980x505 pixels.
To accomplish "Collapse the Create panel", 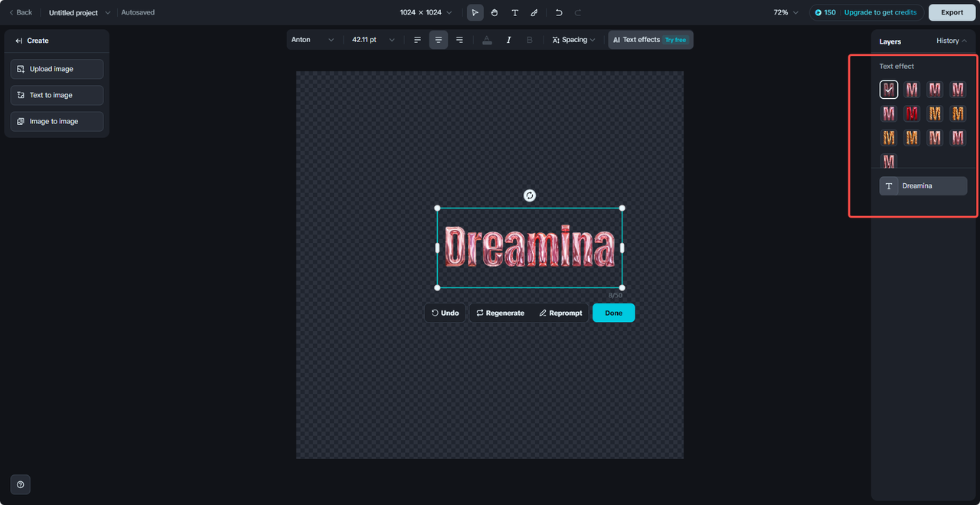I will tap(19, 41).
